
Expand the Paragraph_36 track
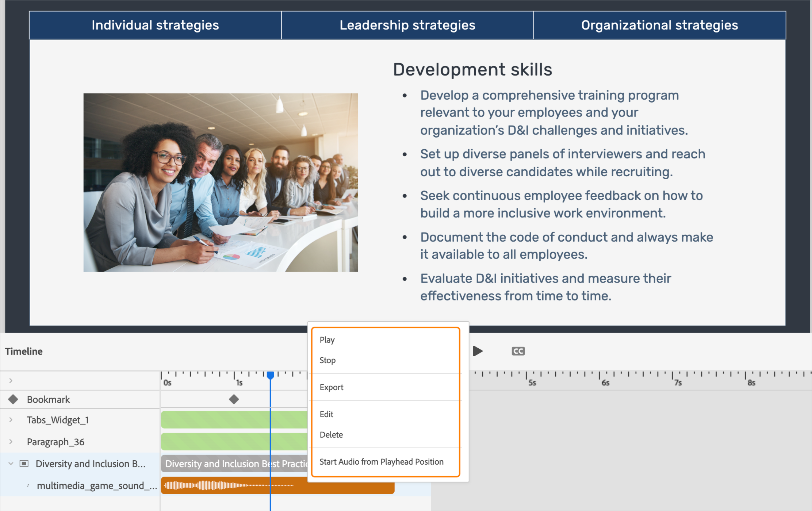pyautogui.click(x=11, y=442)
